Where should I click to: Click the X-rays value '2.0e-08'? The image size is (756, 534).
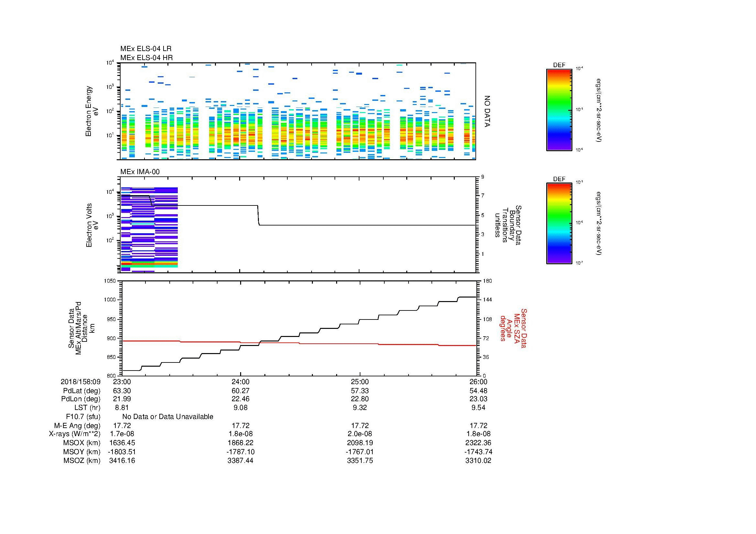[x=360, y=434]
